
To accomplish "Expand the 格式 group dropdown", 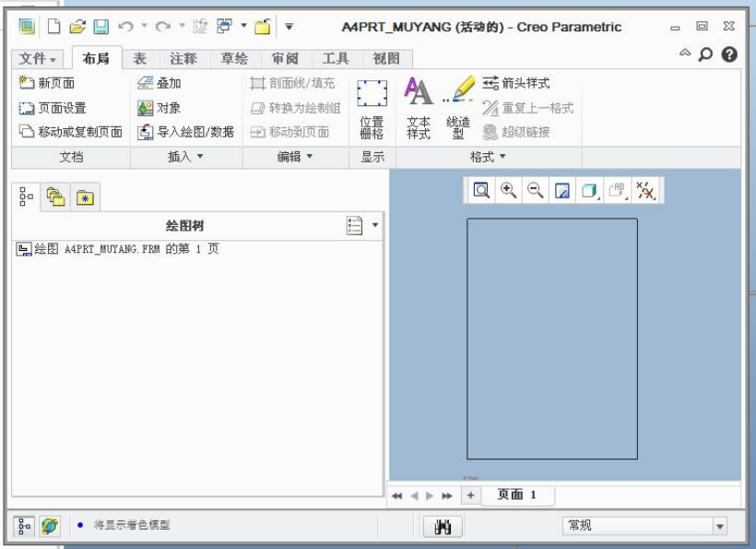I will (x=488, y=157).
